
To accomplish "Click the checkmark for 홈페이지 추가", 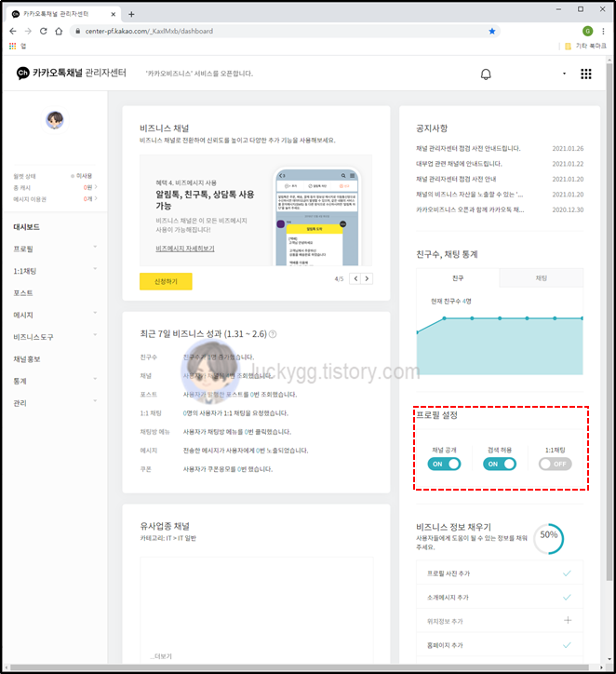I will tap(567, 645).
